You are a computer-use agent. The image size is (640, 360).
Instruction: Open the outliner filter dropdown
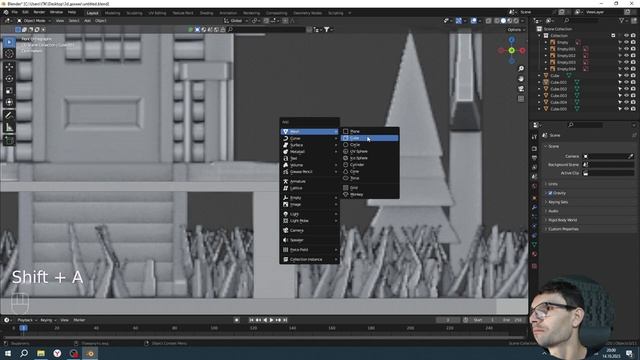[x=623, y=20]
